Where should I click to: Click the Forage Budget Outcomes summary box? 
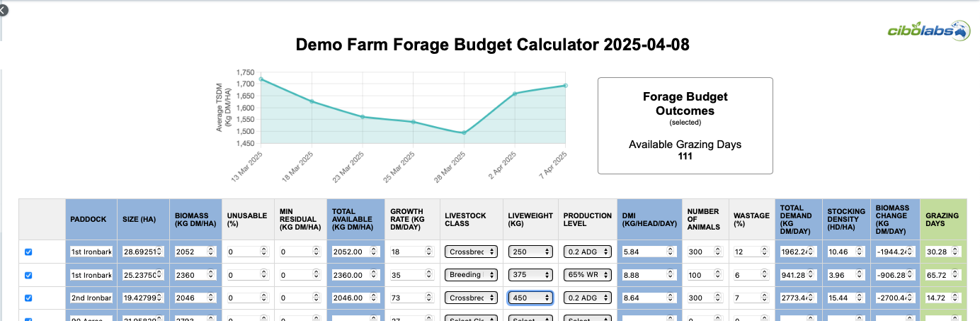click(x=685, y=125)
